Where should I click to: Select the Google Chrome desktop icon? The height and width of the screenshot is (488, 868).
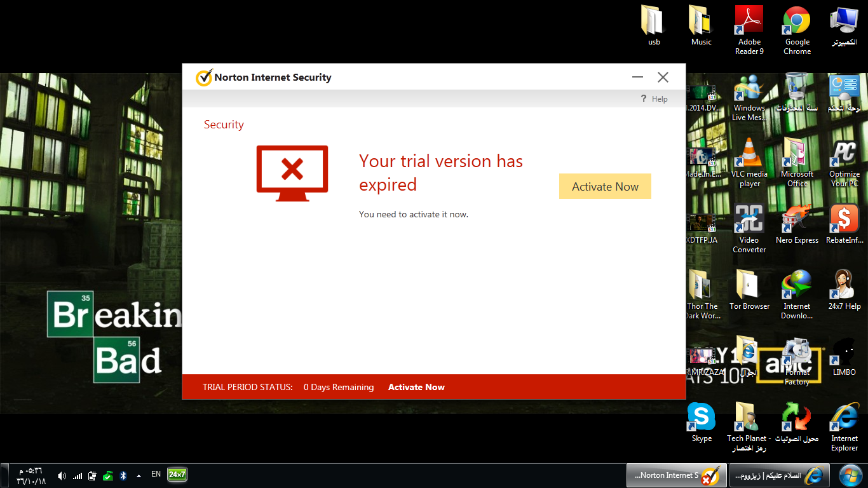tap(797, 30)
